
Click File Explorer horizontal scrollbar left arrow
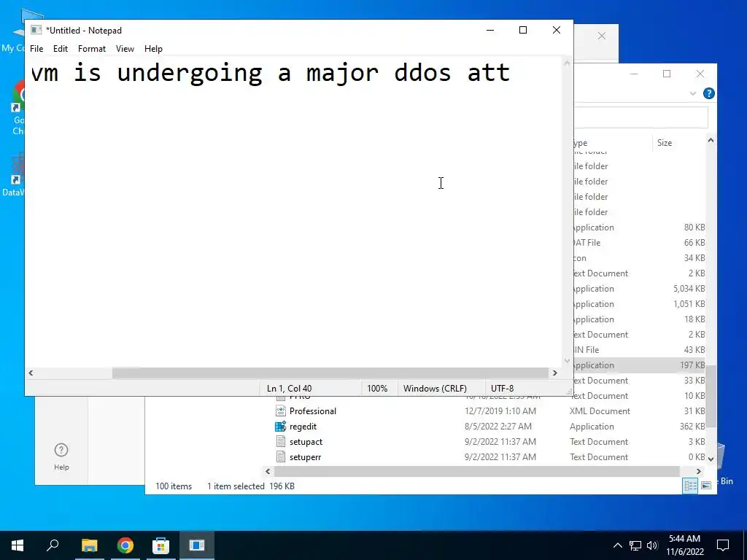click(268, 471)
